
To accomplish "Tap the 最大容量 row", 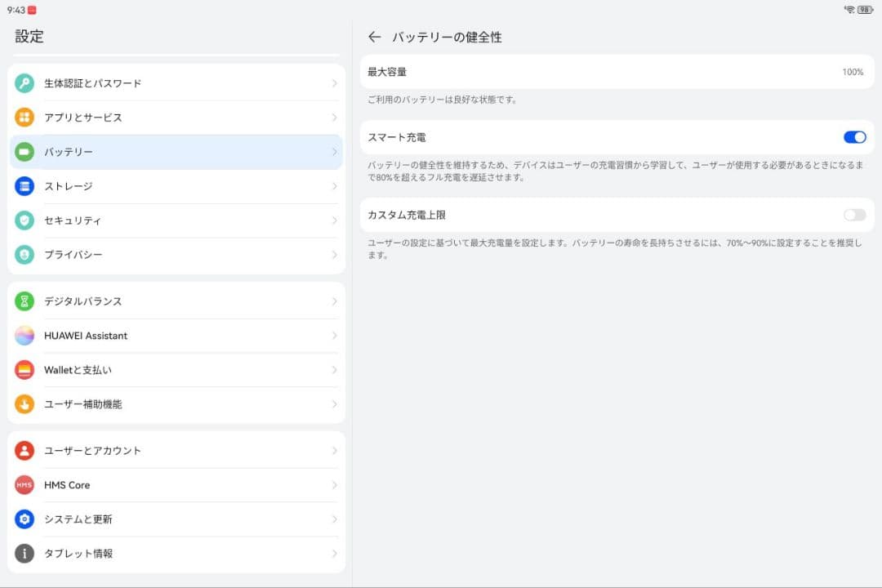I will point(617,72).
